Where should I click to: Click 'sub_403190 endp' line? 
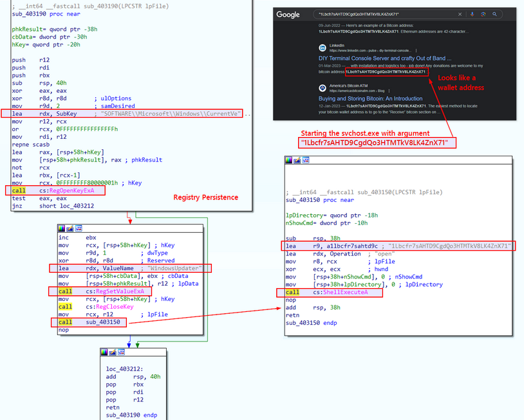click(131, 415)
